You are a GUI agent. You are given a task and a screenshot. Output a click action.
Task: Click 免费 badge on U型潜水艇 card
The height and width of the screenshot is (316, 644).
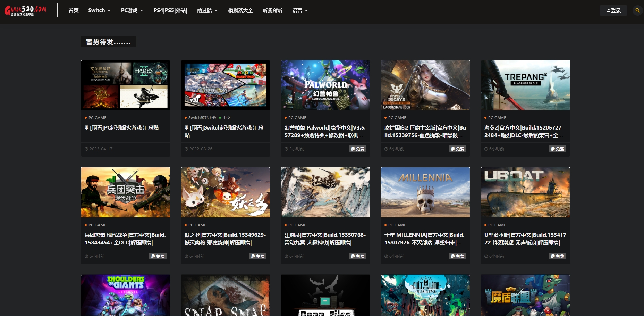click(x=558, y=256)
